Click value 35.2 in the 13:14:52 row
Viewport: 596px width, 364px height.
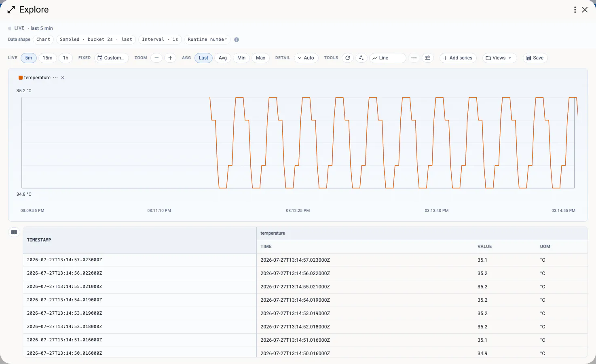point(482,327)
